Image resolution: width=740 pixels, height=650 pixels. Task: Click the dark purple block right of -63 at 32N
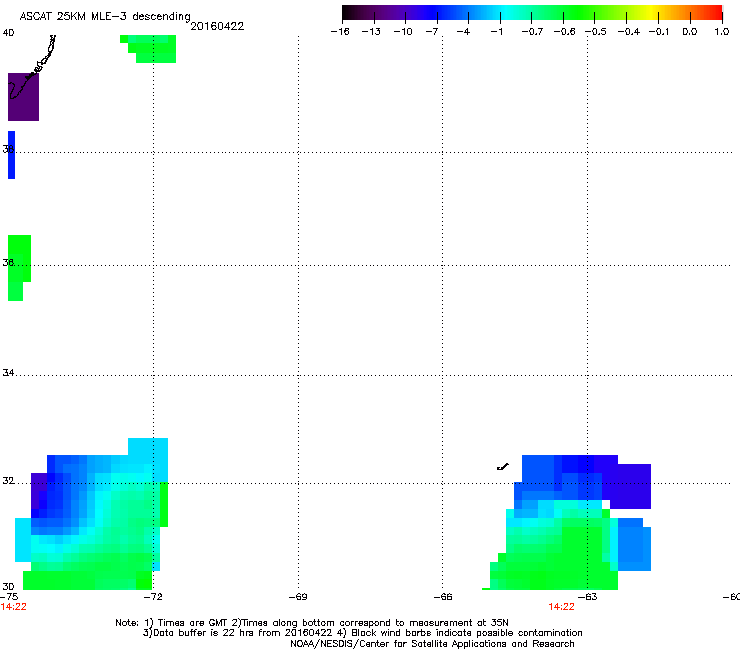[630, 486]
